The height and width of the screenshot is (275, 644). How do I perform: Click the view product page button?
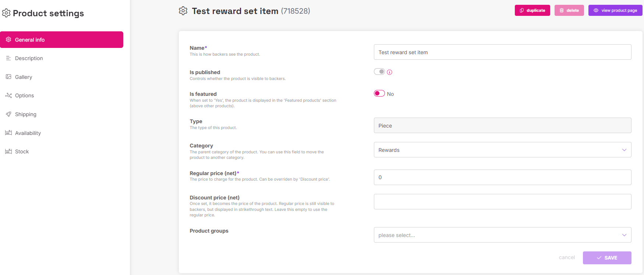[x=615, y=10]
